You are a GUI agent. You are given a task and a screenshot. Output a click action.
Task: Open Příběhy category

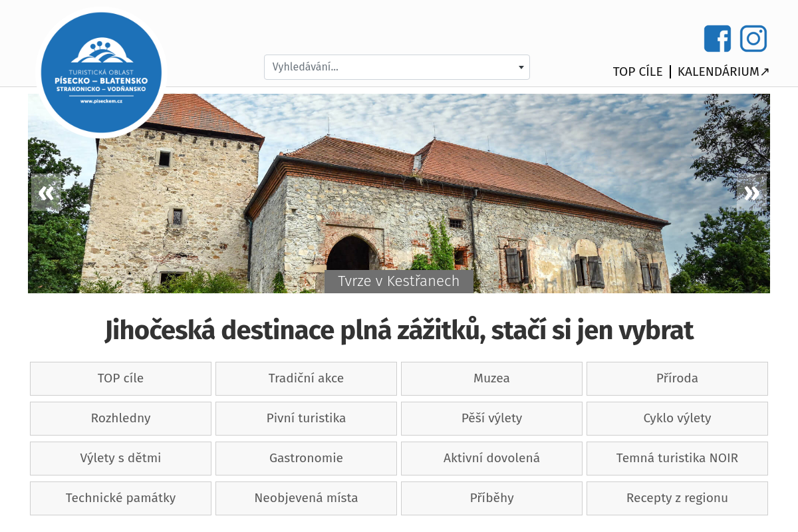(491, 498)
